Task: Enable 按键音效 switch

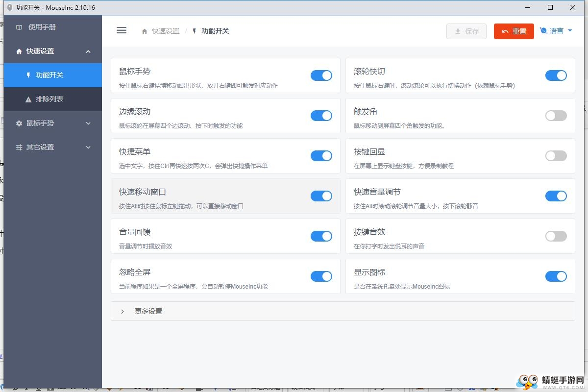Action: (556, 236)
